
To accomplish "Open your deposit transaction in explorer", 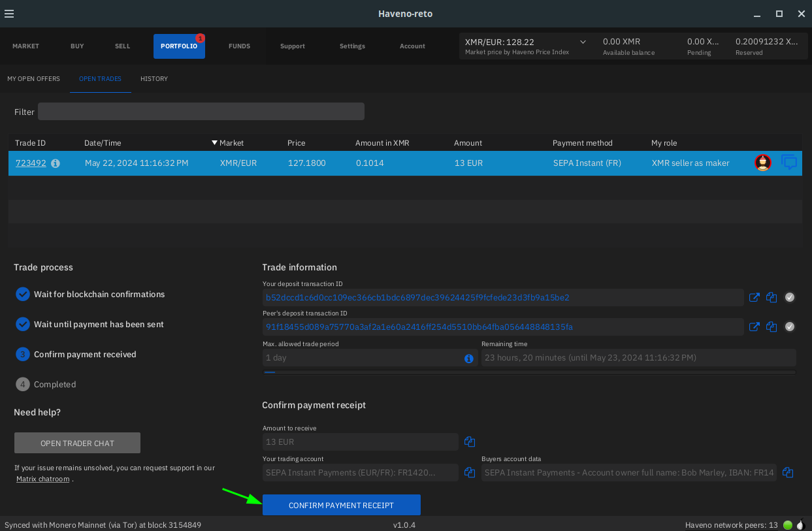I will [x=755, y=297].
